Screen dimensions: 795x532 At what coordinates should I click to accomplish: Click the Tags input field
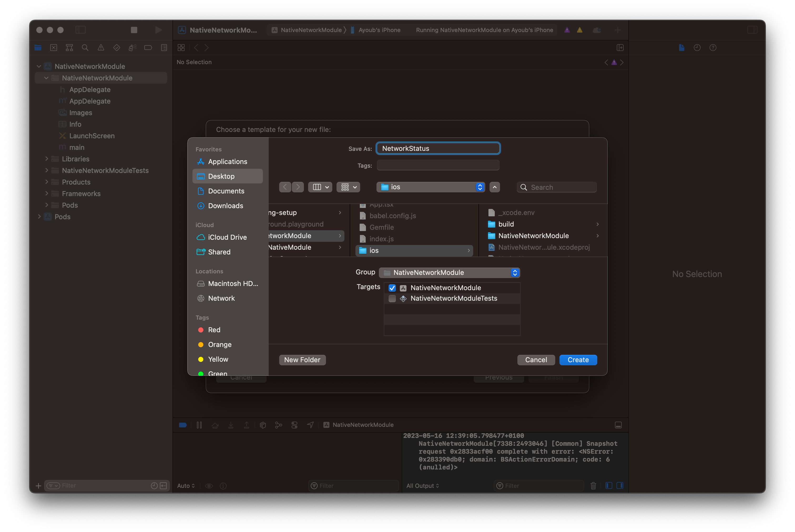coord(438,165)
